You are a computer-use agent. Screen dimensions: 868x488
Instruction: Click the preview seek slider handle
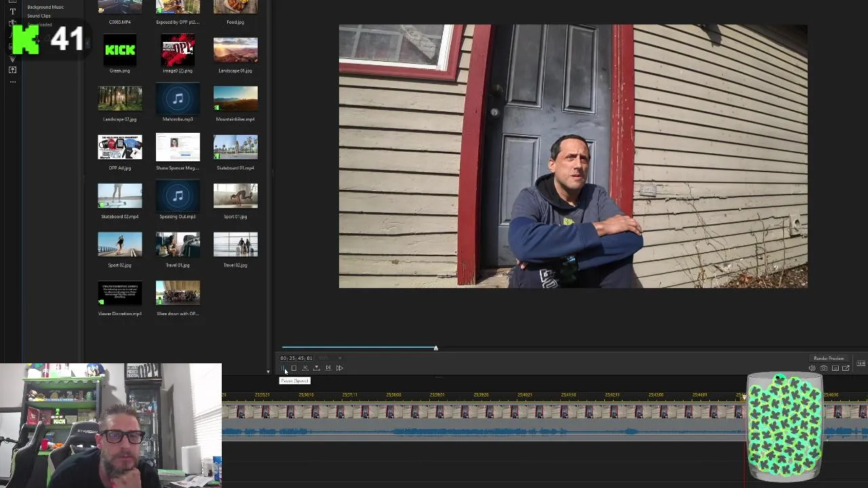coord(436,348)
